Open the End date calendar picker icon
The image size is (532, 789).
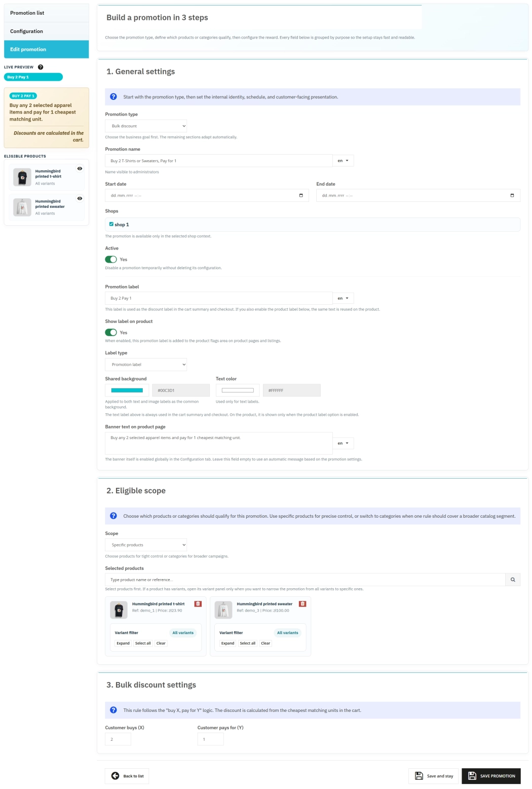[513, 195]
